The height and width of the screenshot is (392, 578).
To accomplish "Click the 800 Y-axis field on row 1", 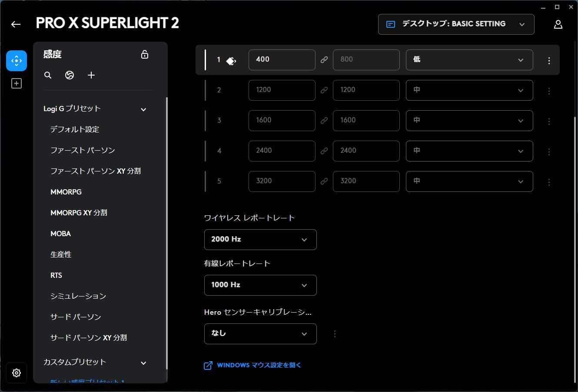I will tap(366, 60).
